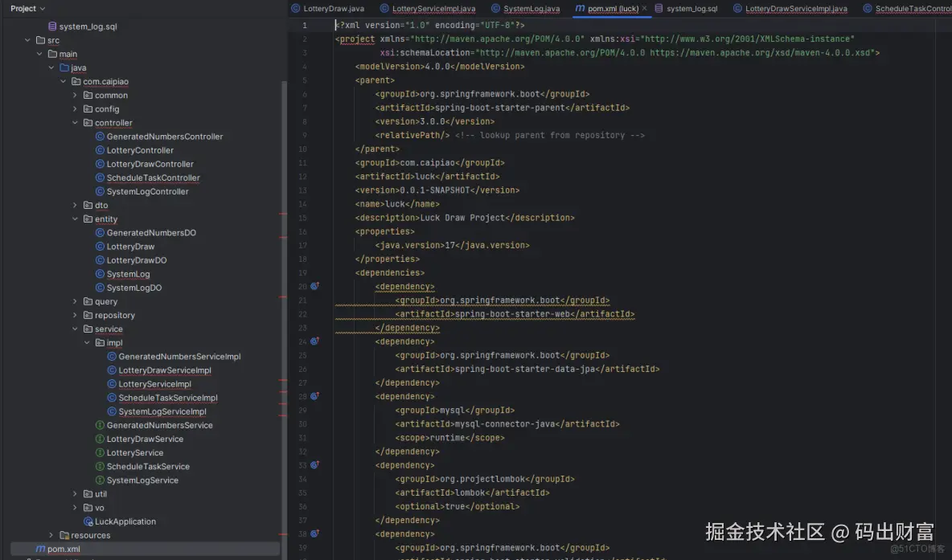Place cursor on spring-boot-starter-web line
Screen dimensions: 952x560
pos(515,314)
